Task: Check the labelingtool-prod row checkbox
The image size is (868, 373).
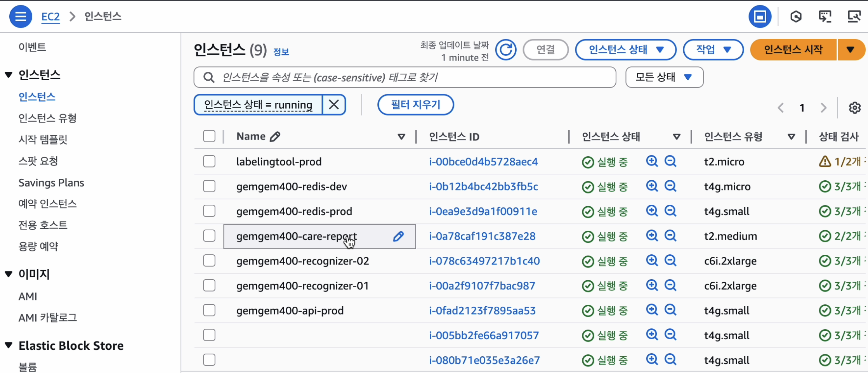Action: (x=209, y=161)
